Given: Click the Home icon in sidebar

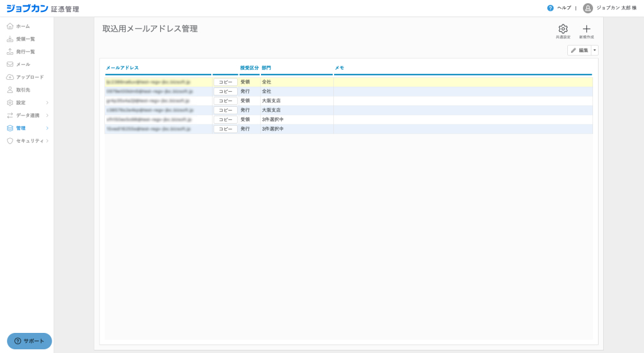Looking at the screenshot, I should (10, 26).
